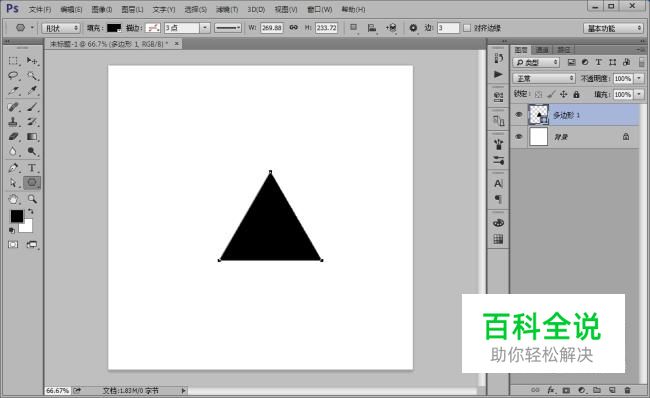Open opacity slider dropdown arrow
The width and height of the screenshot is (650, 398).
(639, 78)
